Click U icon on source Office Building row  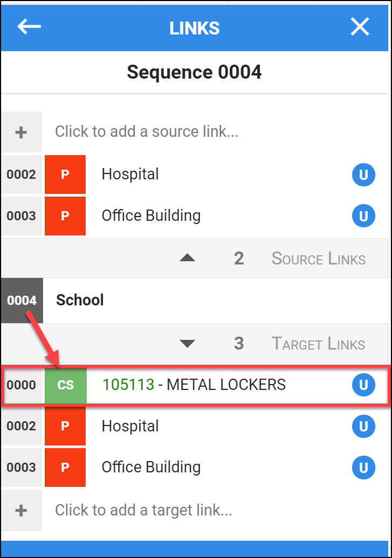coord(363,215)
